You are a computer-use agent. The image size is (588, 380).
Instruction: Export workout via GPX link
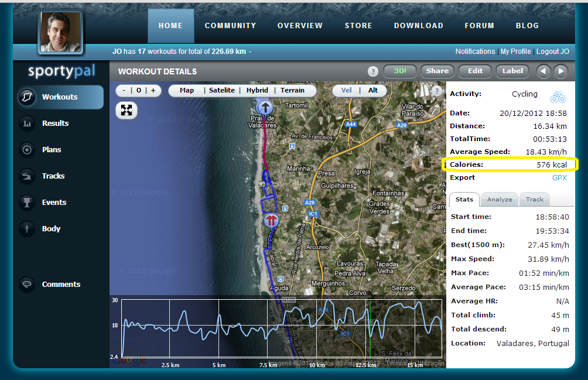coord(559,177)
